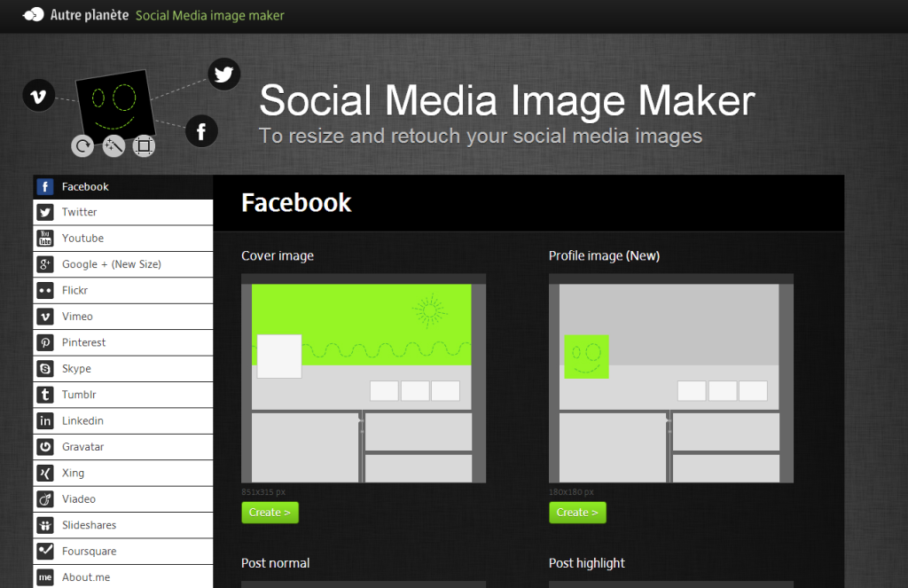Open the Viadeo section
The height and width of the screenshot is (588, 908).
click(x=122, y=498)
